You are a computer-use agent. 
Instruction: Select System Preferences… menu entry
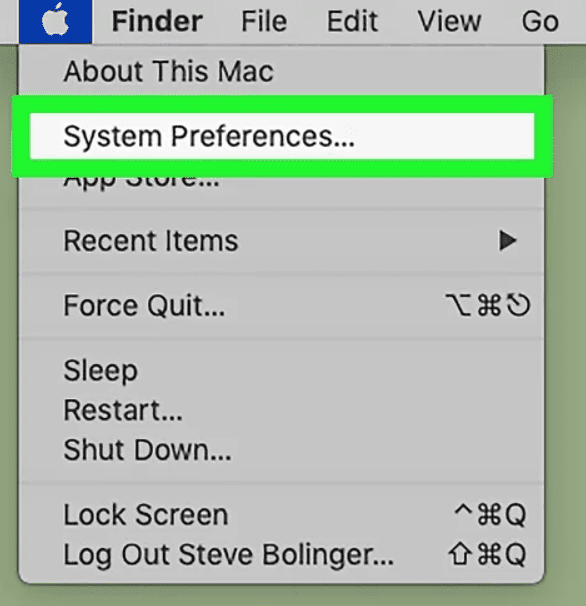point(282,136)
